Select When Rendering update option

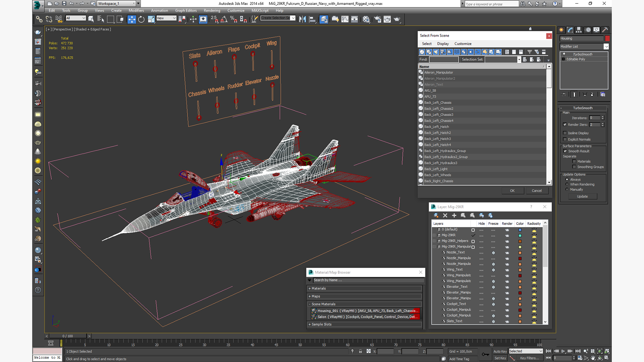(567, 184)
